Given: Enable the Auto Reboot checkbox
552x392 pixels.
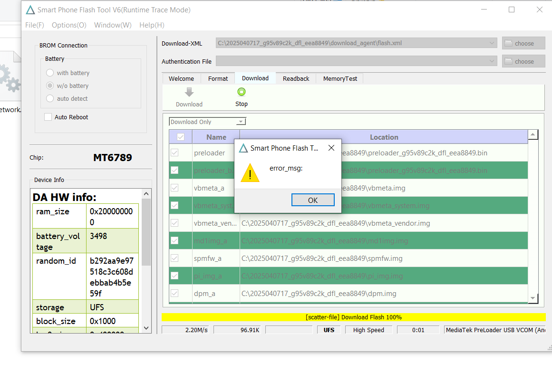Looking at the screenshot, I should [x=48, y=117].
